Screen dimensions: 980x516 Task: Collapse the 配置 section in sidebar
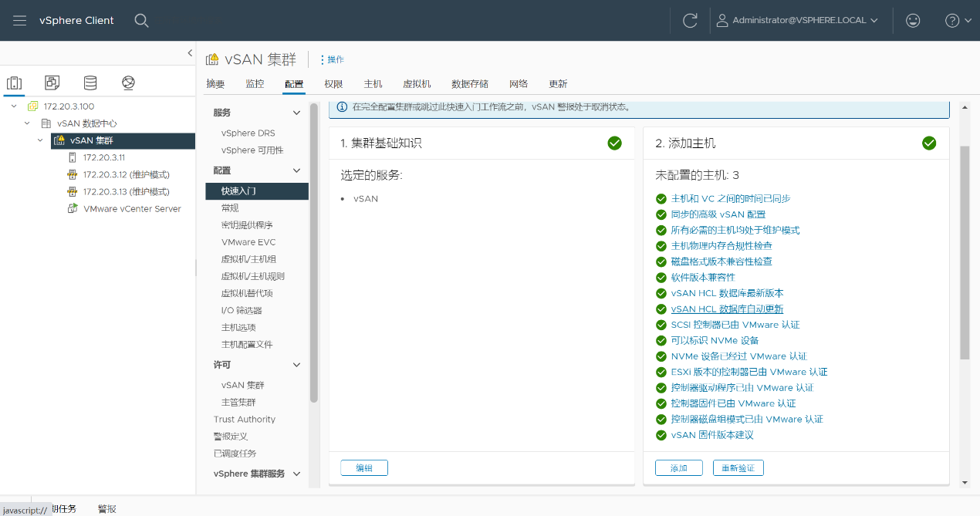click(x=296, y=170)
